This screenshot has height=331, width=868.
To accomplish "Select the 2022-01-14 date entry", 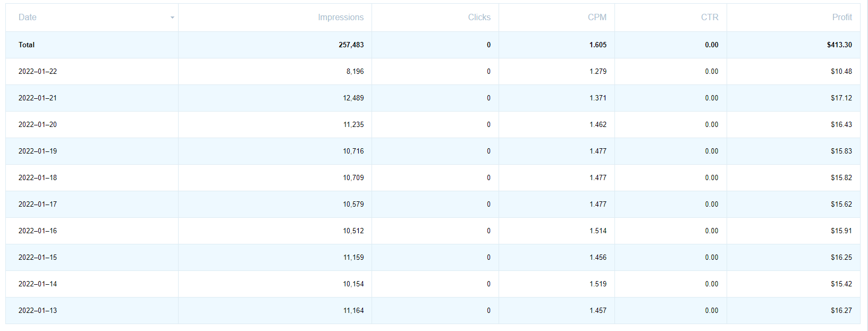I will pyautogui.click(x=38, y=284).
